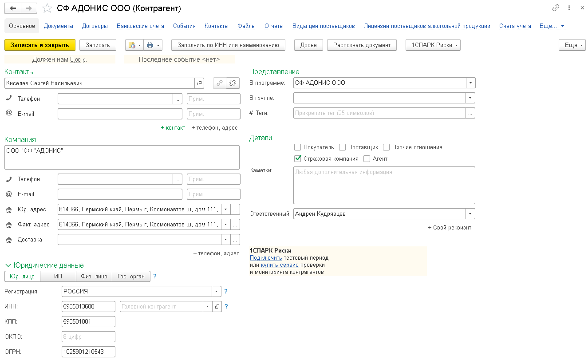Select the Физ. лицо type toggle
The height and width of the screenshot is (364, 588).
pos(94,276)
